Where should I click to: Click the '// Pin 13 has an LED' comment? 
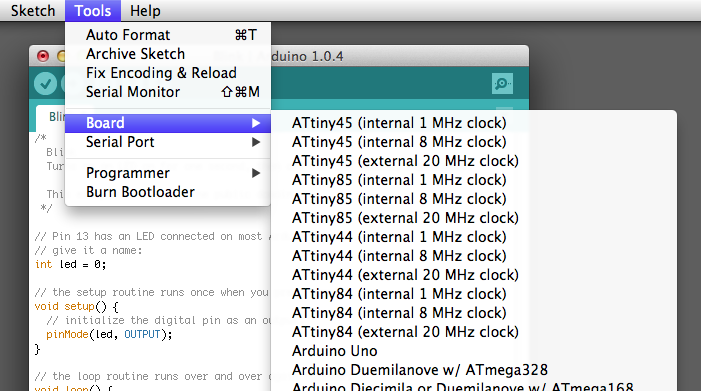153,236
